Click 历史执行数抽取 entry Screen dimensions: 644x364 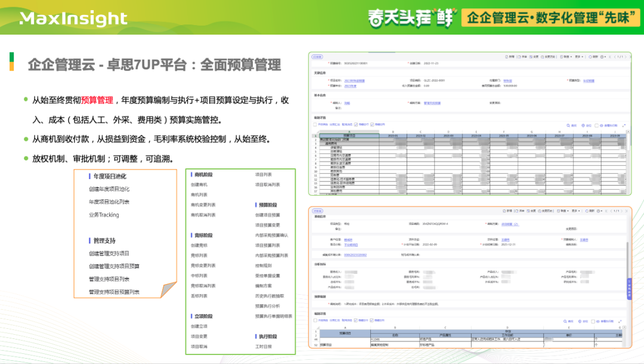point(270,296)
